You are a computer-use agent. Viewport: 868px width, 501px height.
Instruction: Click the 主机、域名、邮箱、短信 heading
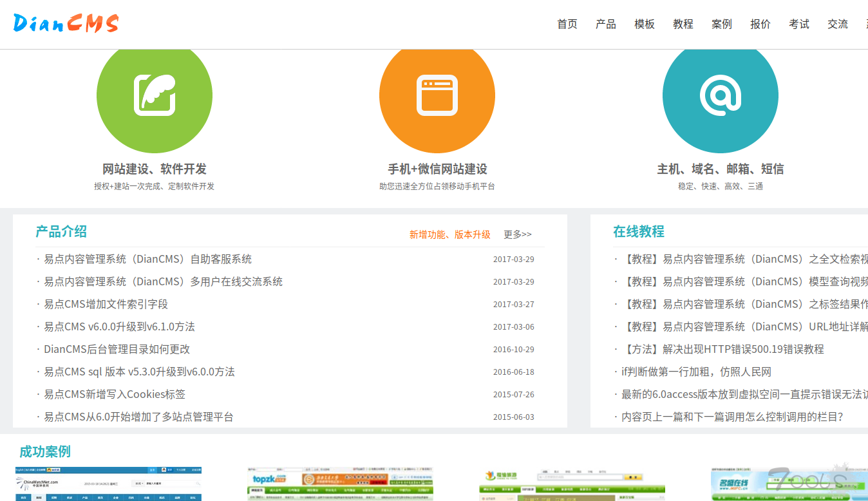(721, 169)
